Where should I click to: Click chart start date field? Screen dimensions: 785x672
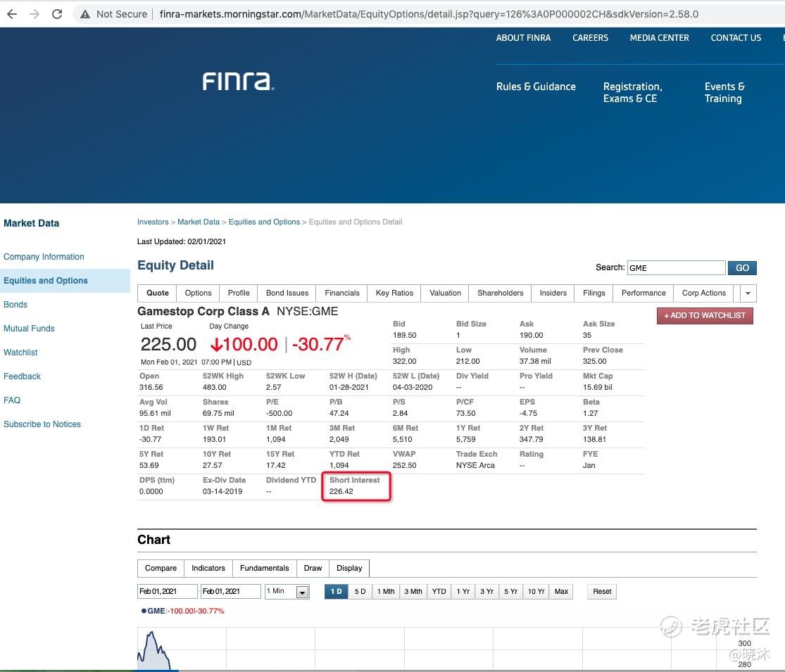[168, 592]
